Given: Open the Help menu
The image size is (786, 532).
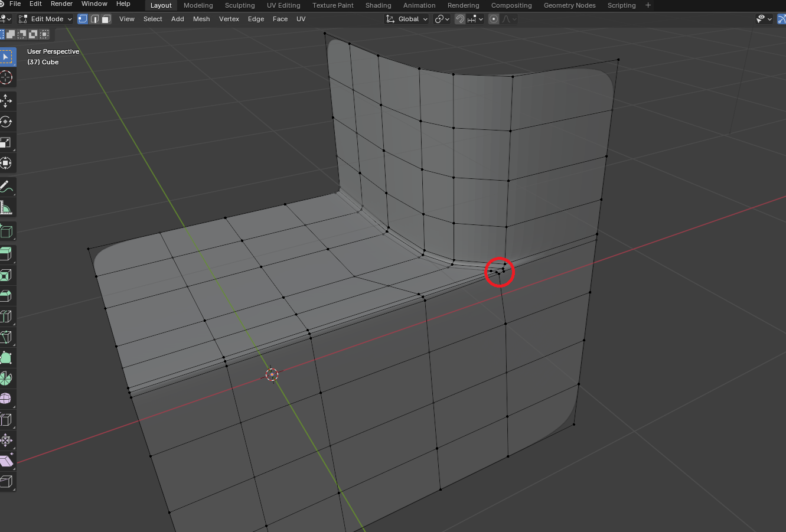Looking at the screenshot, I should coord(123,4).
